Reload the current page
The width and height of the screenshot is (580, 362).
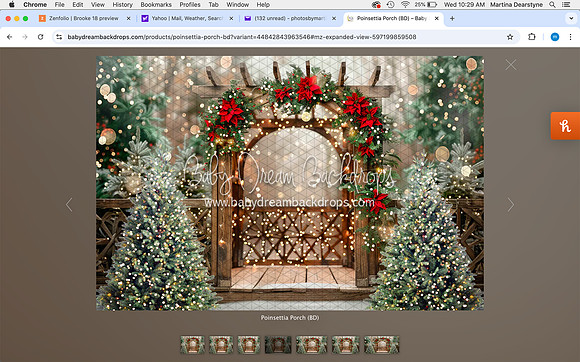click(x=40, y=37)
